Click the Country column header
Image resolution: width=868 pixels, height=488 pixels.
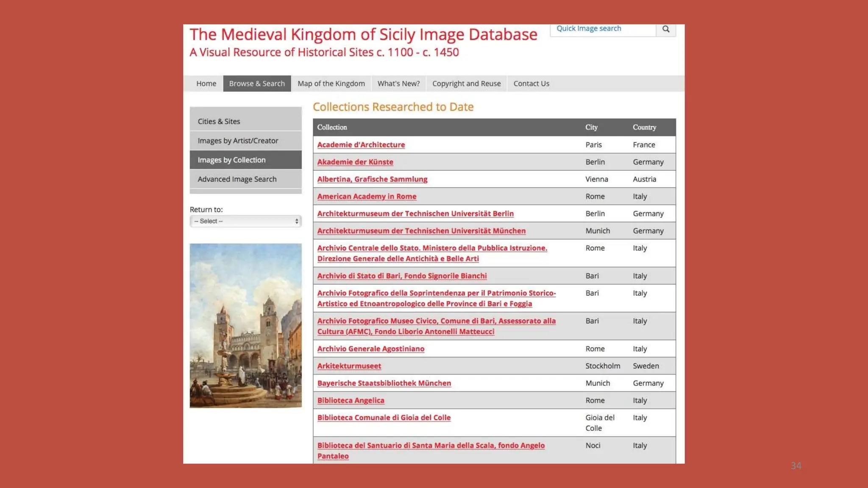pos(644,128)
